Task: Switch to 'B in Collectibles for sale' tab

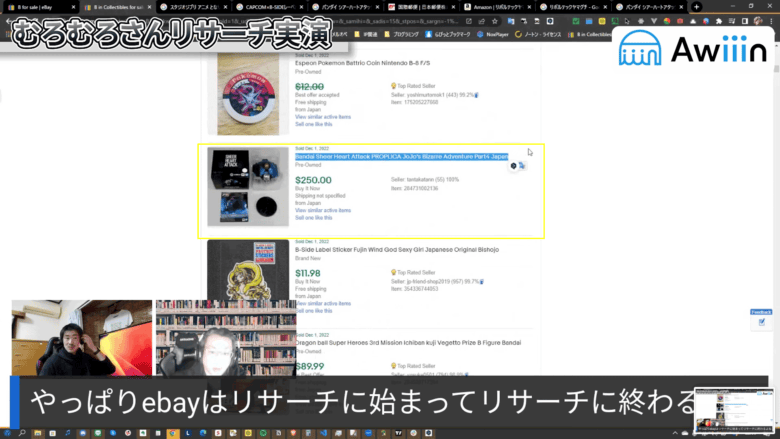Action: [117, 7]
